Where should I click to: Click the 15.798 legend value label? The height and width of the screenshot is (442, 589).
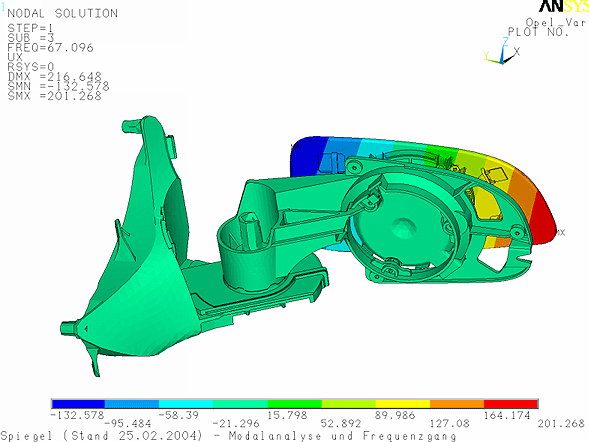click(x=287, y=415)
